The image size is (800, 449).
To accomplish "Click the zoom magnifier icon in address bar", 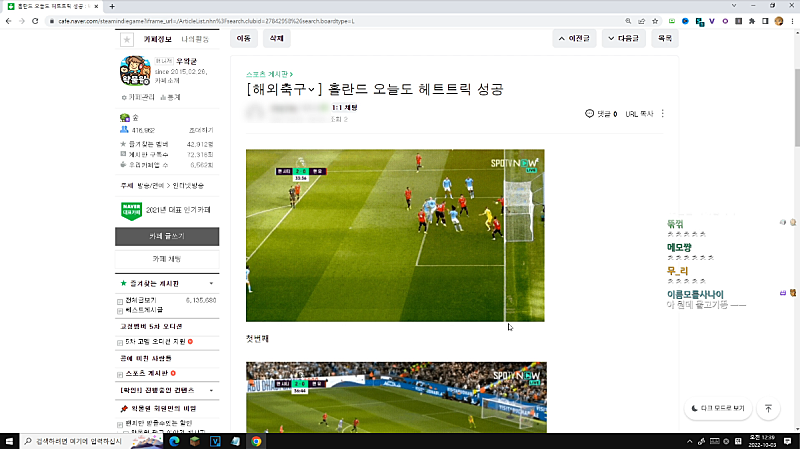I will click(628, 21).
